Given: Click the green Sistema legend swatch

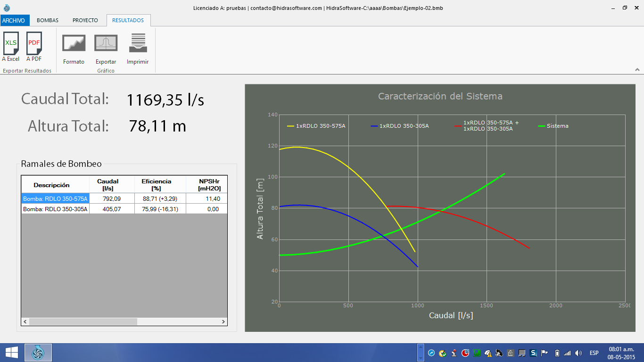Looking at the screenshot, I should [x=542, y=126].
